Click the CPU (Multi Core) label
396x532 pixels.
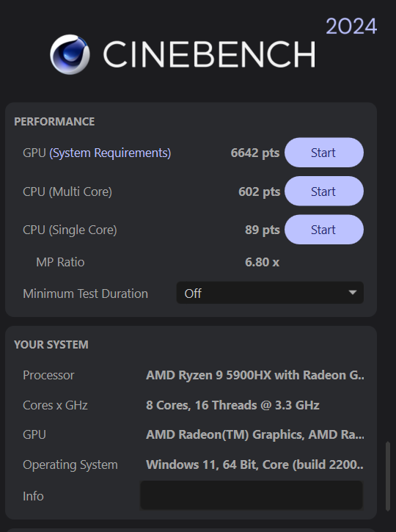[67, 192]
